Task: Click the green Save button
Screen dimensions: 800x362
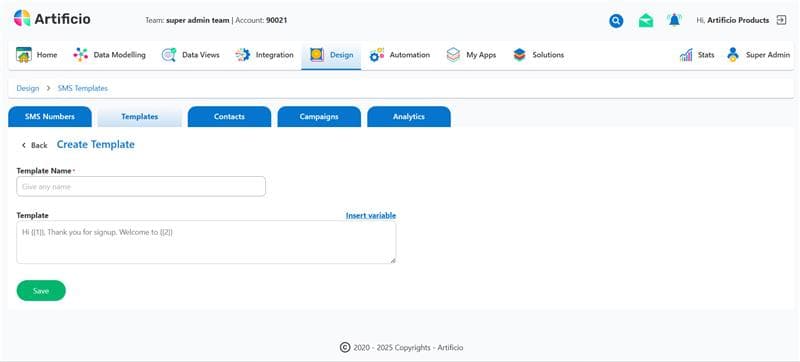Action: pyautogui.click(x=41, y=291)
